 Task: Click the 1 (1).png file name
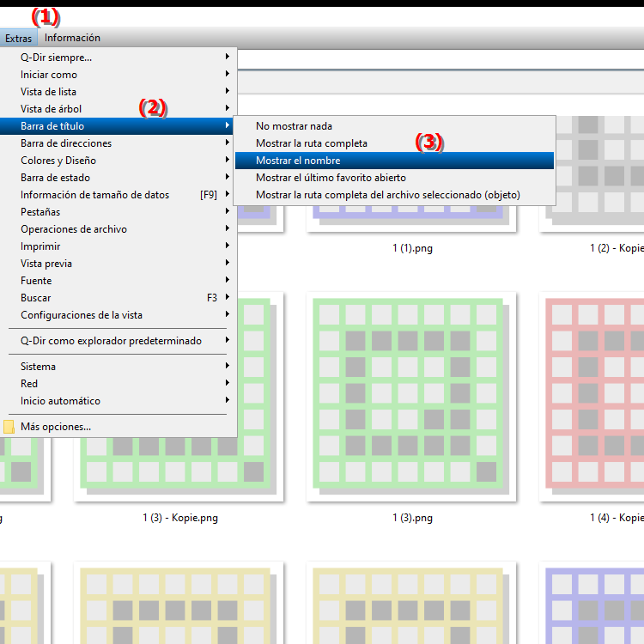(412, 248)
